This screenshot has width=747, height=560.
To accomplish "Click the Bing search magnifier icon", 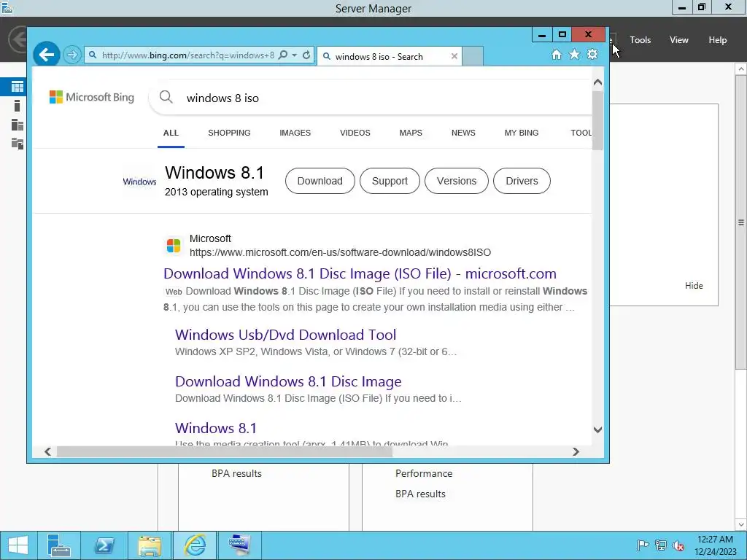I will 166,97.
